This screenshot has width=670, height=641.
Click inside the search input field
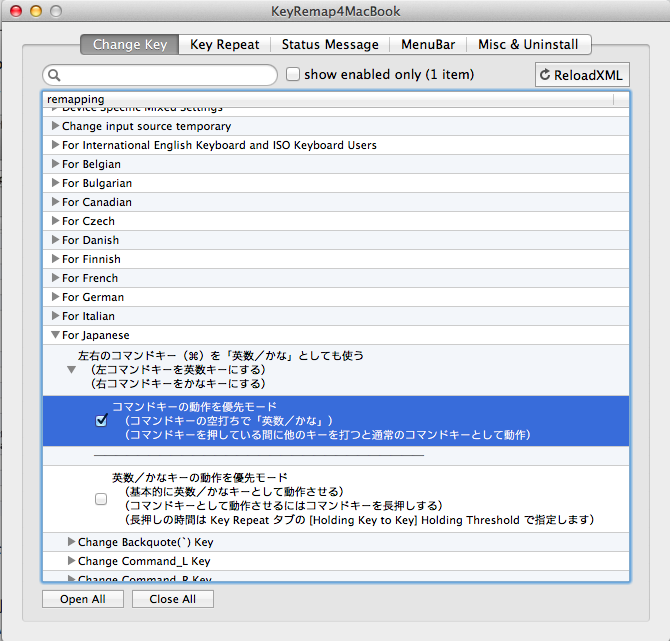point(160,75)
